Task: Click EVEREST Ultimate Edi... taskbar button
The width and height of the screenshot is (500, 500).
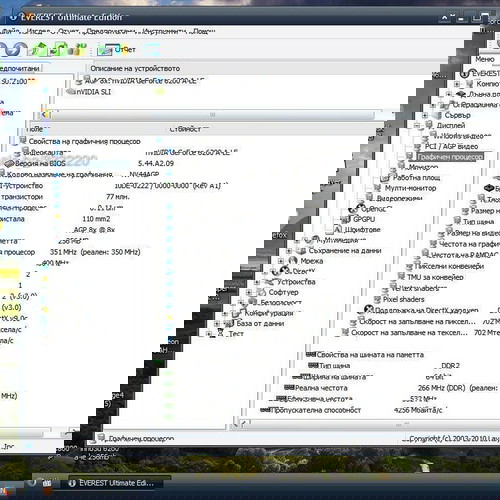Action: tap(112, 483)
